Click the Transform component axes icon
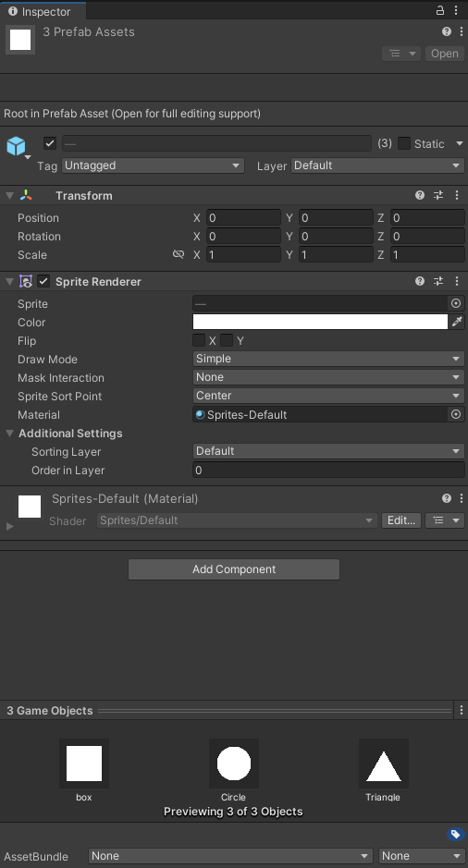 [x=26, y=195]
